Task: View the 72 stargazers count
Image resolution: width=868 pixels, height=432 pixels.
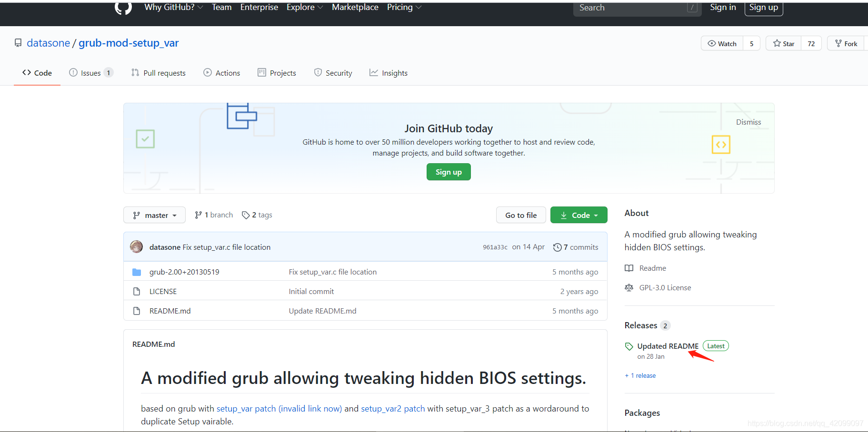Action: click(811, 43)
